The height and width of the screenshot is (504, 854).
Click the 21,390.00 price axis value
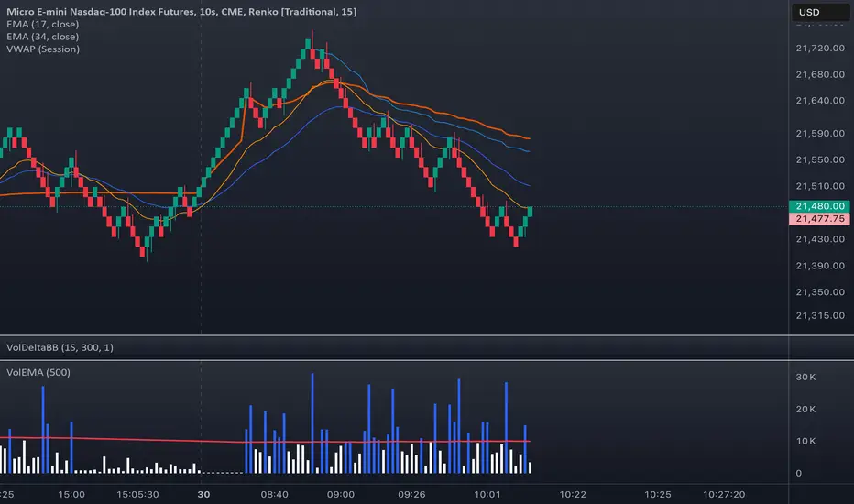(x=820, y=266)
